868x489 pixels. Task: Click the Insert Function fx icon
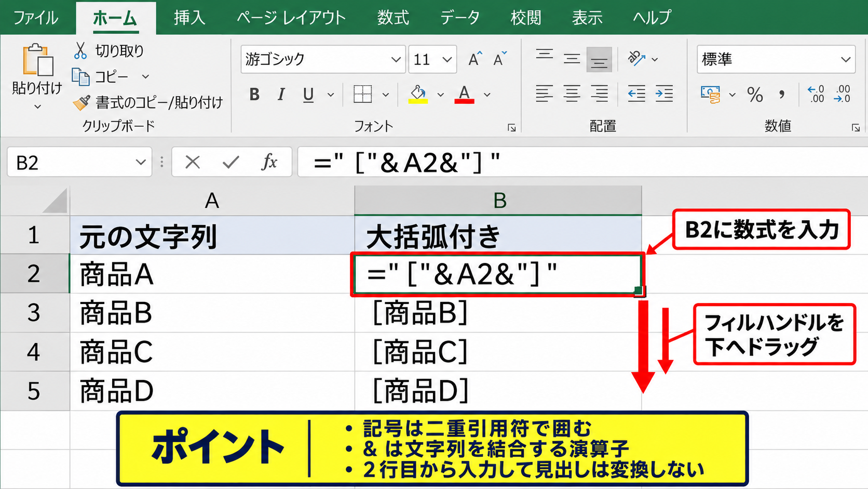point(269,162)
